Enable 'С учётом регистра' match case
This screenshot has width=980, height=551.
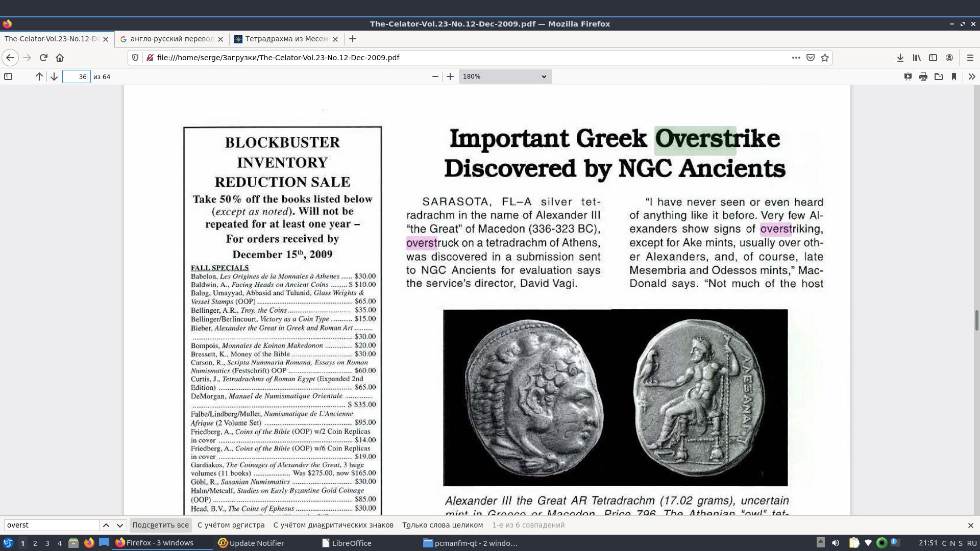click(231, 525)
